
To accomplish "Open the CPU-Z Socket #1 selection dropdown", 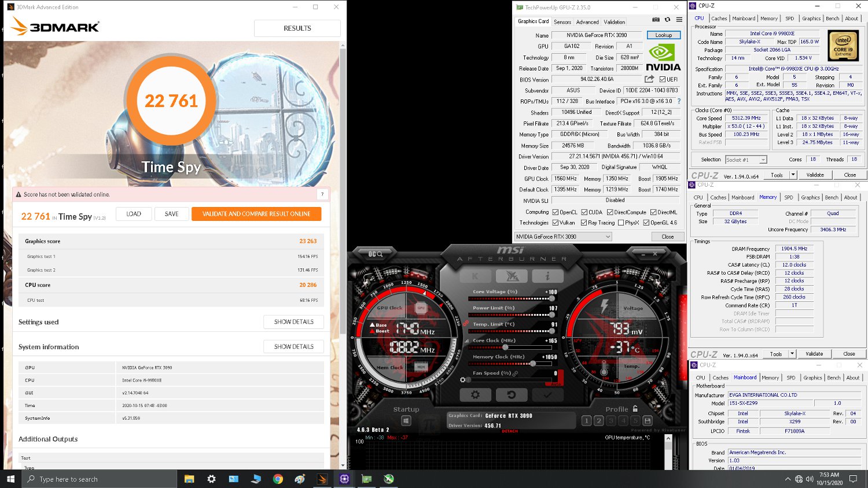I will pos(746,160).
